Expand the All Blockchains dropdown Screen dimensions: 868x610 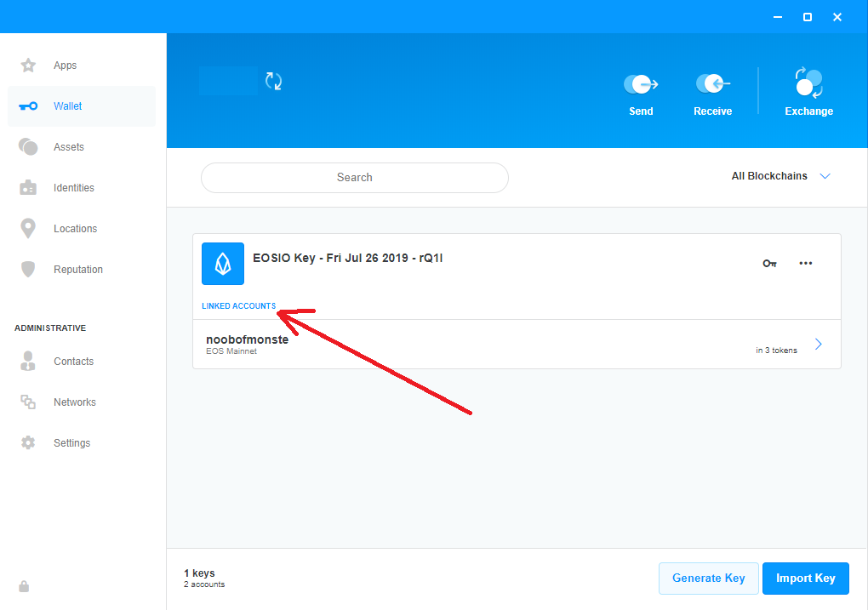(x=781, y=176)
